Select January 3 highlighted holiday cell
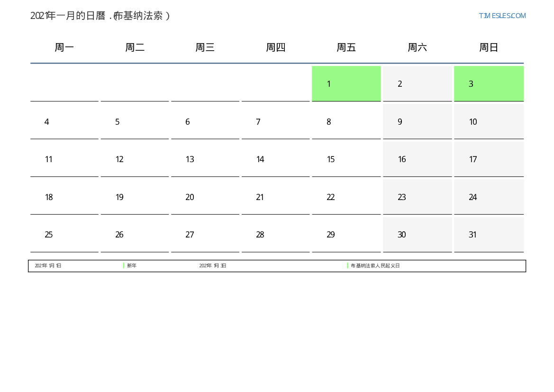554x392 pixels. 489,83
